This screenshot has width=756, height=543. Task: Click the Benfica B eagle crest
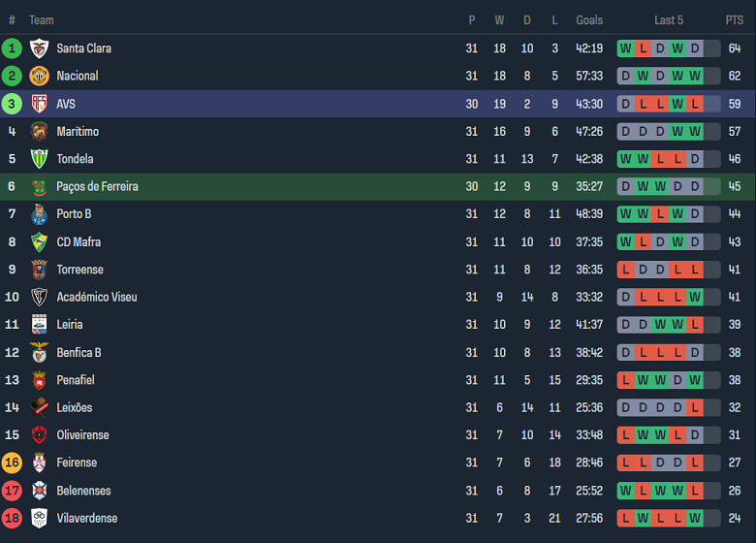pos(39,352)
